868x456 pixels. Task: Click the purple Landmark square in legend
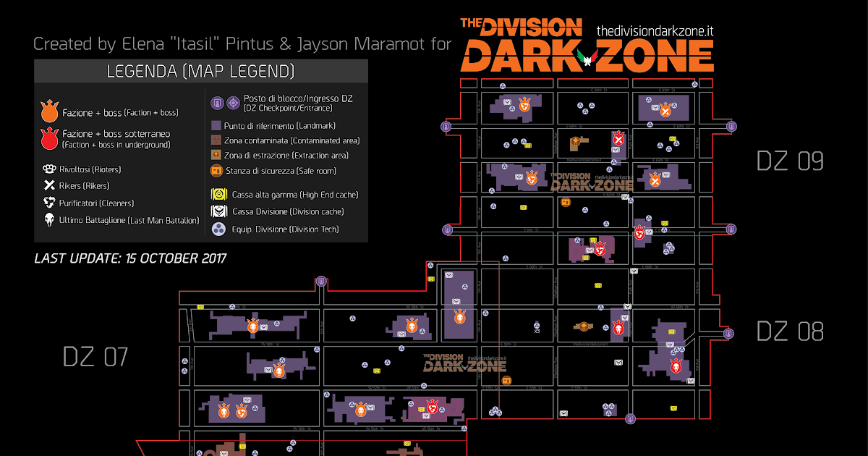tap(216, 126)
